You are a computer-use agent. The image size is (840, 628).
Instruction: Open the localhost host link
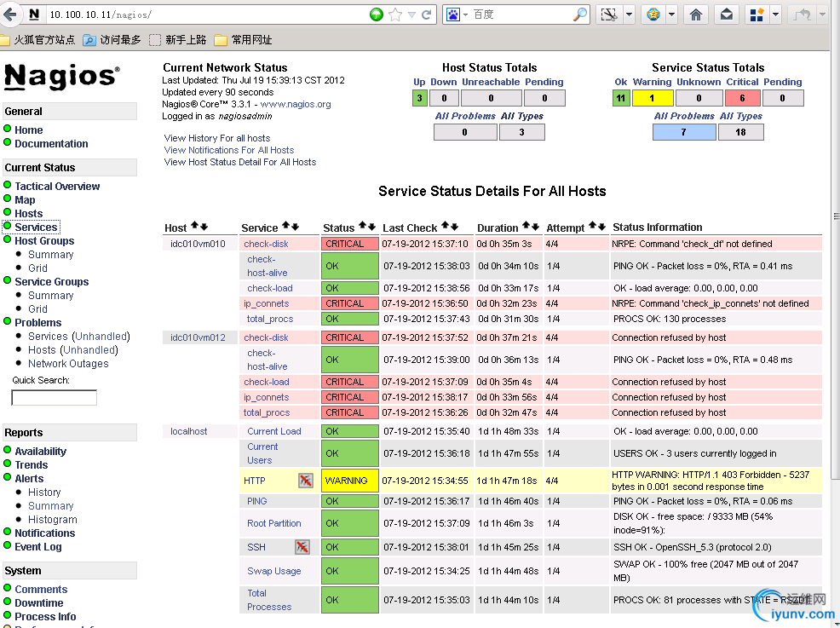coord(188,431)
